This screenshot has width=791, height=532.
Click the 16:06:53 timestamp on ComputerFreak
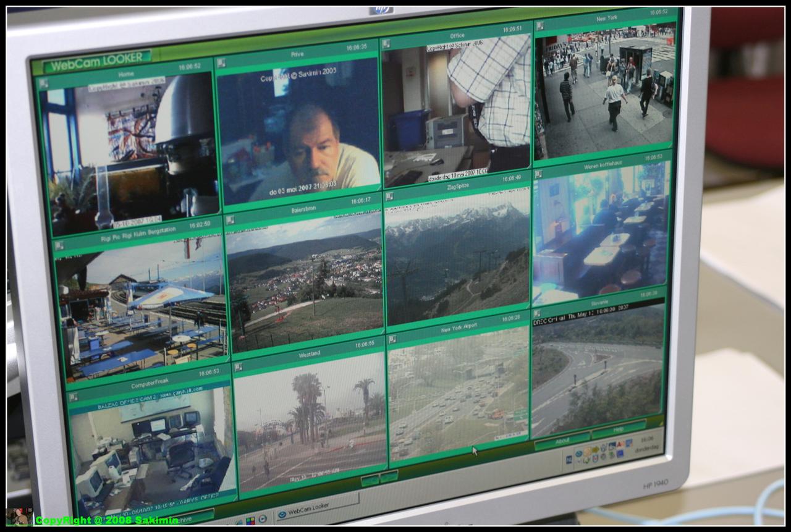209,373
